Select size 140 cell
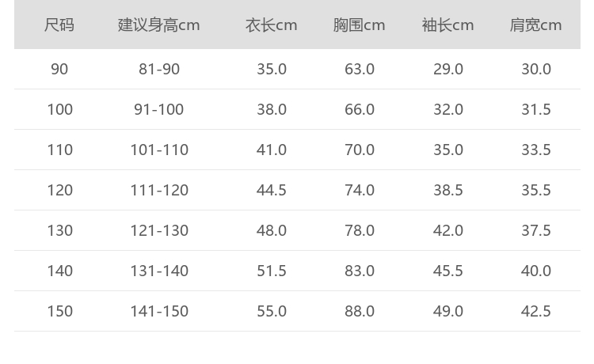Image resolution: width=594 pixels, height=364 pixels. (x=59, y=271)
